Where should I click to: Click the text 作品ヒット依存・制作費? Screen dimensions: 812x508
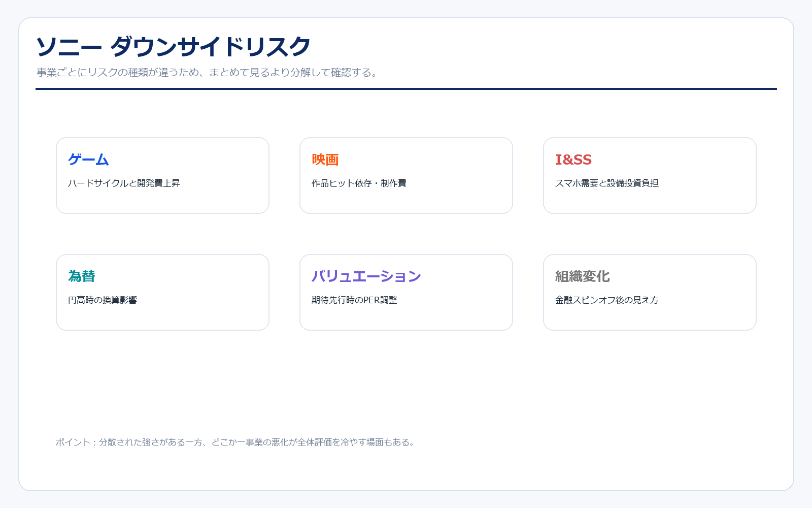(359, 183)
